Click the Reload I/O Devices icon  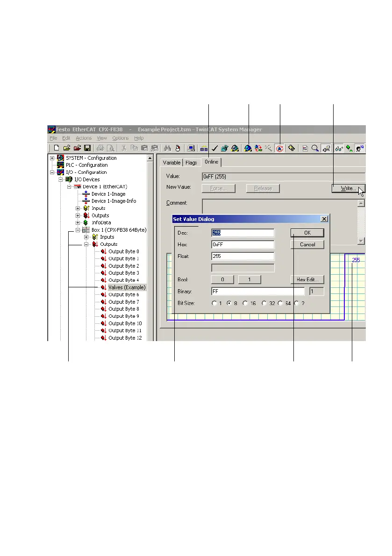click(258, 148)
